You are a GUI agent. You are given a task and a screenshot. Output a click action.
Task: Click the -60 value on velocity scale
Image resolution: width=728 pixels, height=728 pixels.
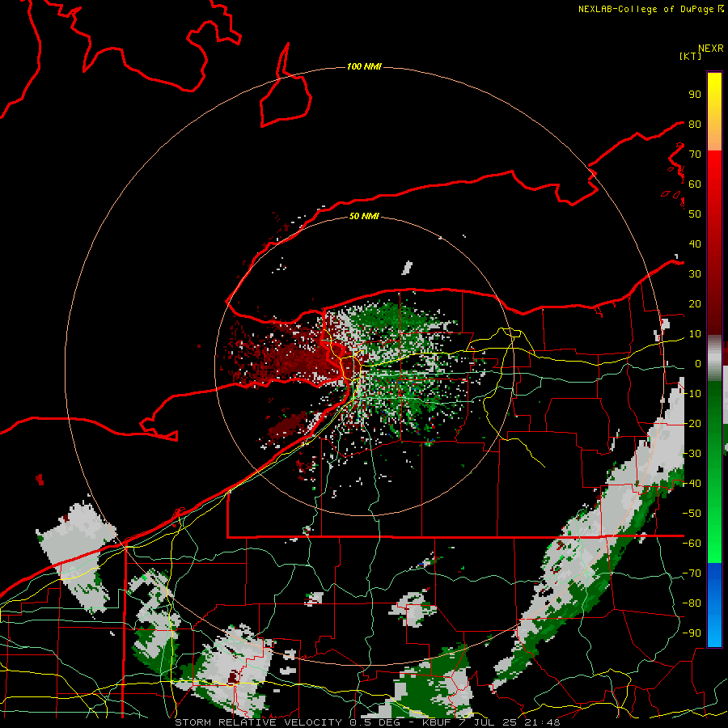(x=692, y=544)
